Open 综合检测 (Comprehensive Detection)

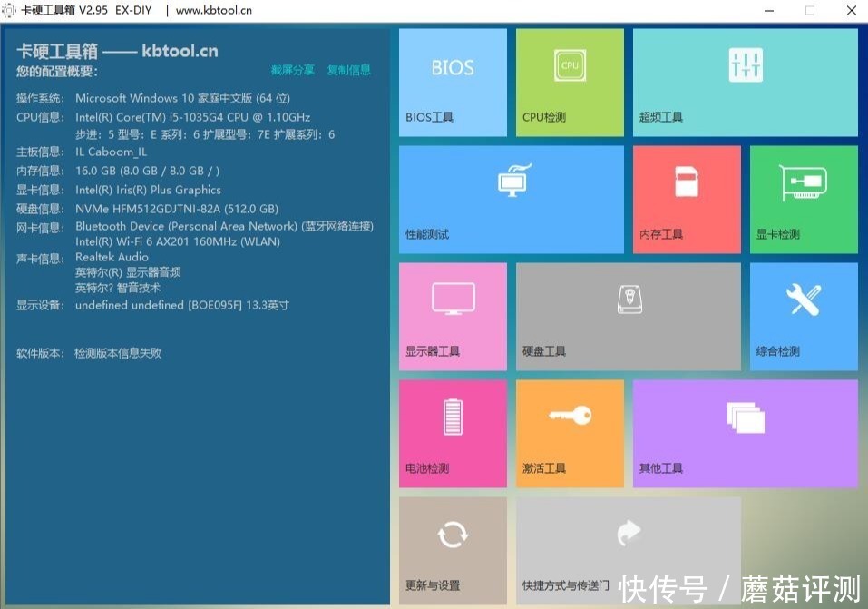803,316
